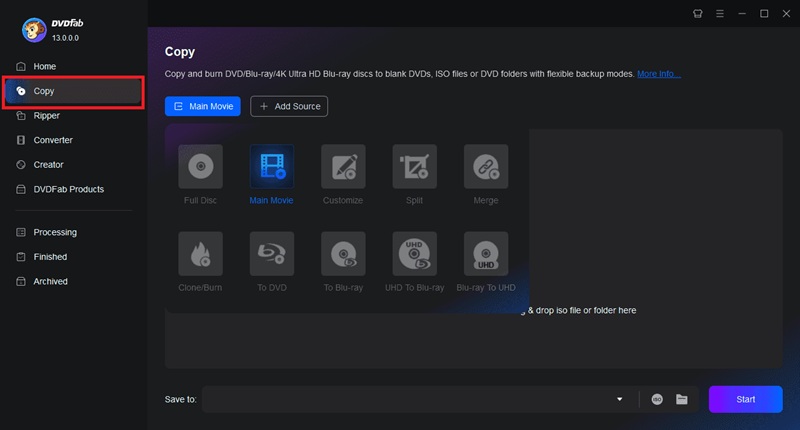Click the purple Start button
The width and height of the screenshot is (800, 430).
(745, 399)
